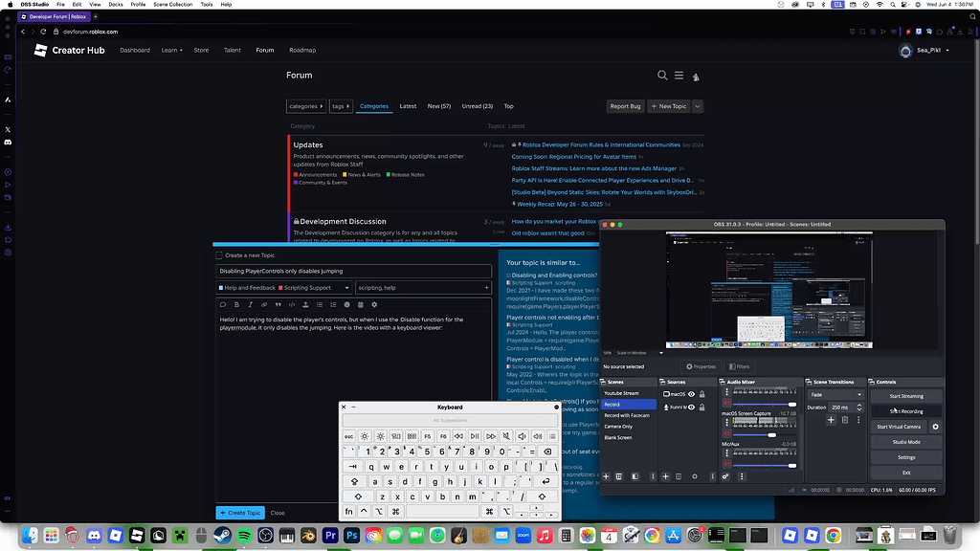Remove scene using trash icon in OBS Scenes
This screenshot has height=551, width=980.
[619, 476]
